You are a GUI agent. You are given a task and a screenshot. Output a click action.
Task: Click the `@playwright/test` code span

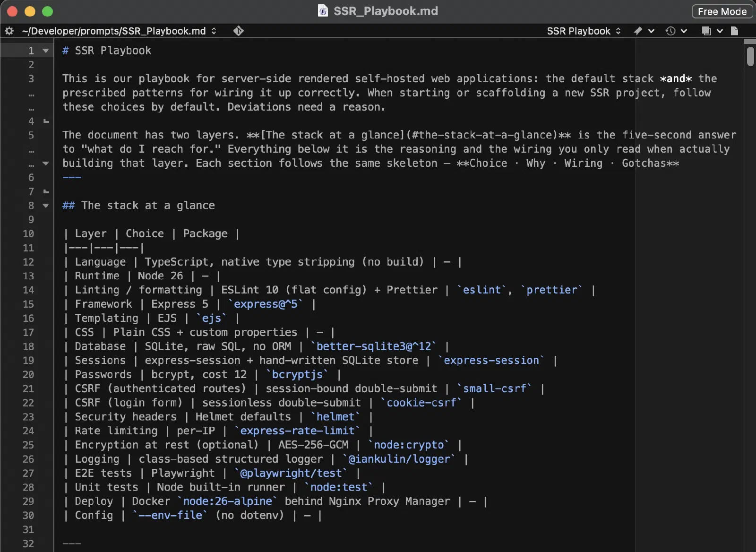291,474
